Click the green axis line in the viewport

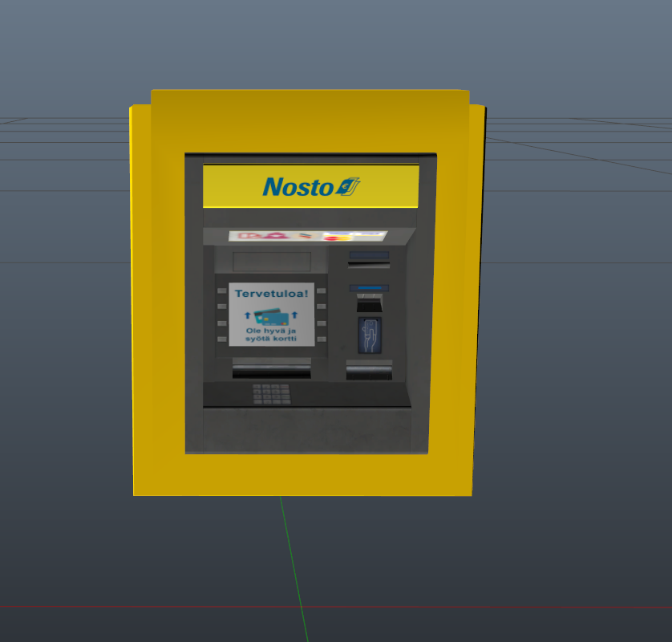(294, 569)
